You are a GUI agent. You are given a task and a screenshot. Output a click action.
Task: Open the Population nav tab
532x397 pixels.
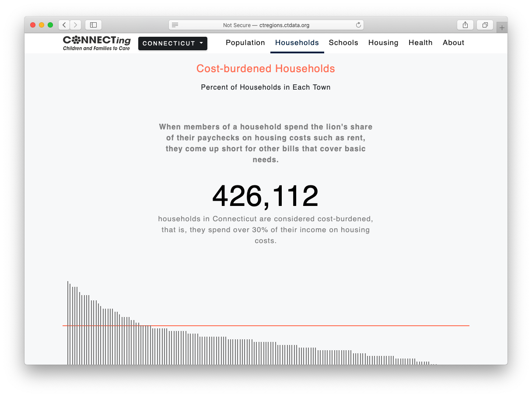[x=245, y=42]
